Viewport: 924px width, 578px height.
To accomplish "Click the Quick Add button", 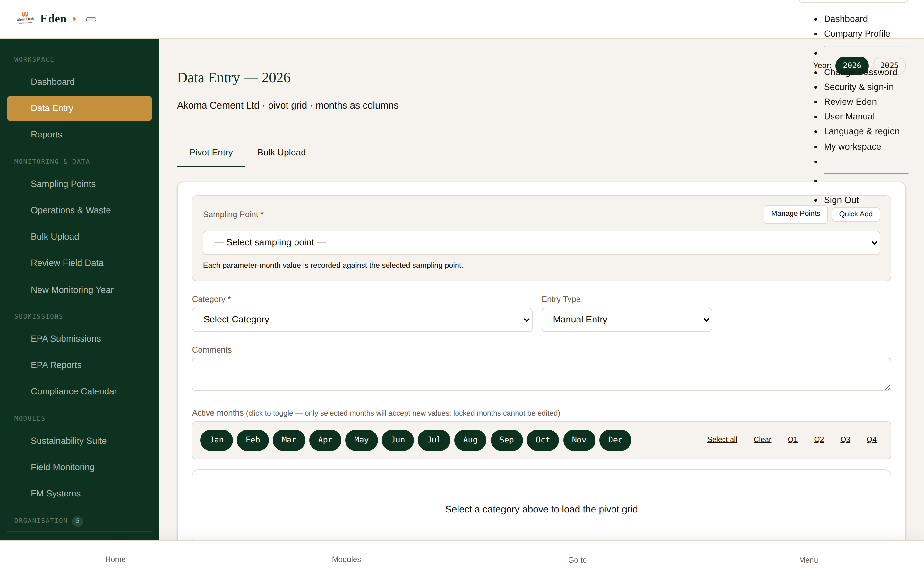I will [856, 214].
